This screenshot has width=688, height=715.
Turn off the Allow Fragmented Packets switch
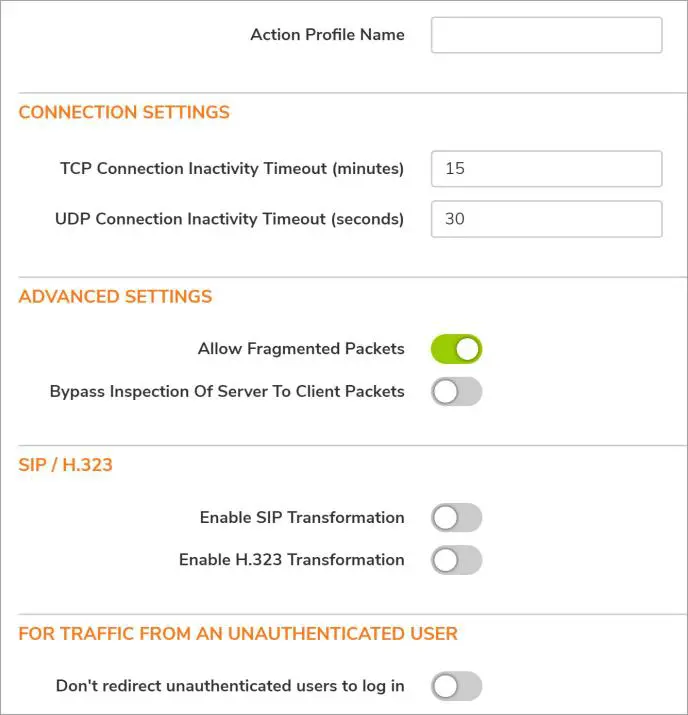457,349
